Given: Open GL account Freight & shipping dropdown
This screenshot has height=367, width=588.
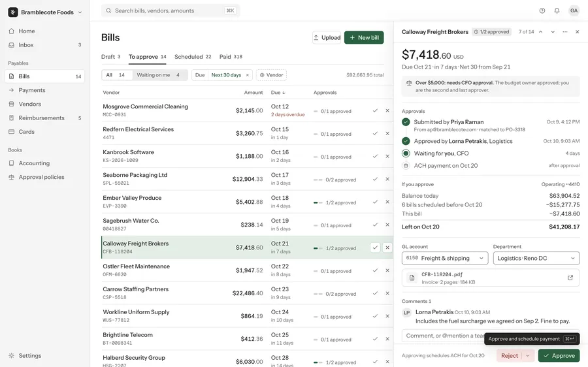Looking at the screenshot, I should click(445, 259).
